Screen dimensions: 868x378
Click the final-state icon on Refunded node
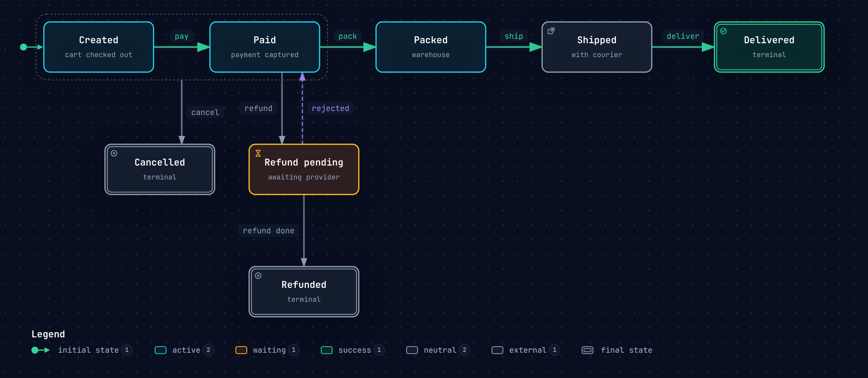pos(258,275)
